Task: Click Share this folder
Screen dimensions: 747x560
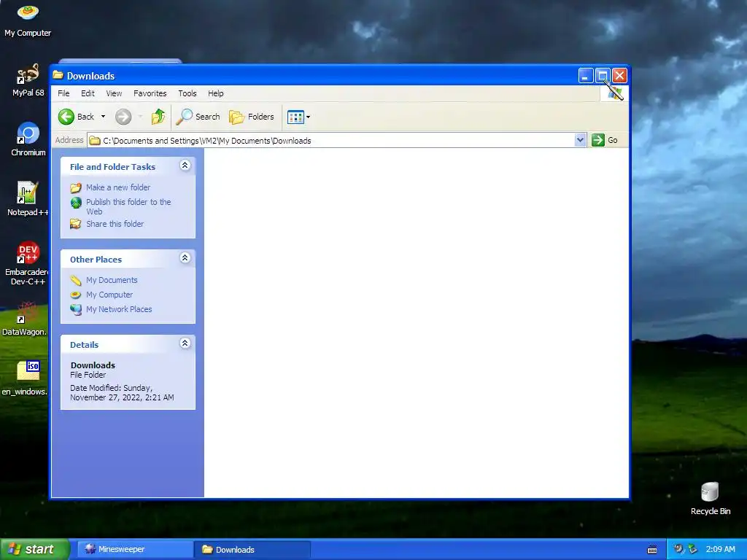Action: pos(115,224)
